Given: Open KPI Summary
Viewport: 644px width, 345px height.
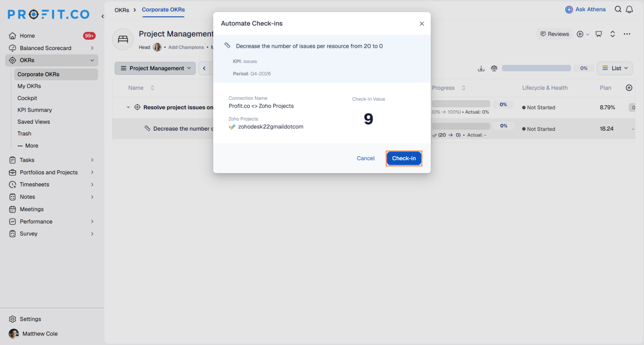Looking at the screenshot, I should pos(34,110).
